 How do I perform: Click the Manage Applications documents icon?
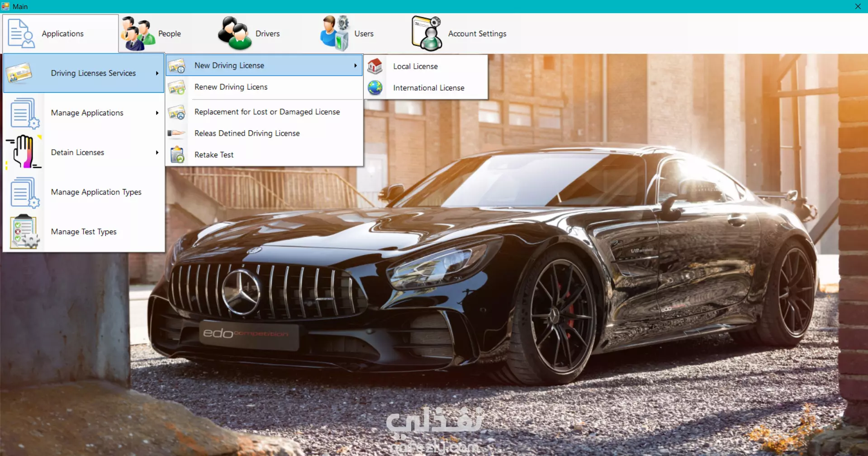click(x=25, y=113)
